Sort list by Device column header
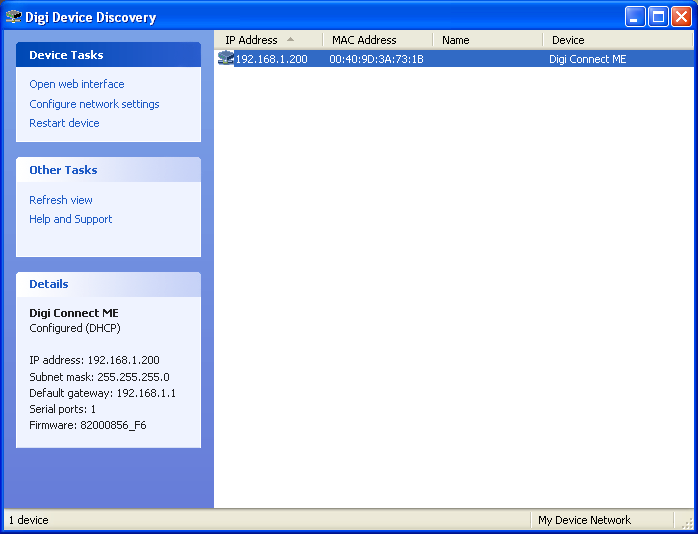Viewport: 698px width, 534px height. (x=618, y=40)
